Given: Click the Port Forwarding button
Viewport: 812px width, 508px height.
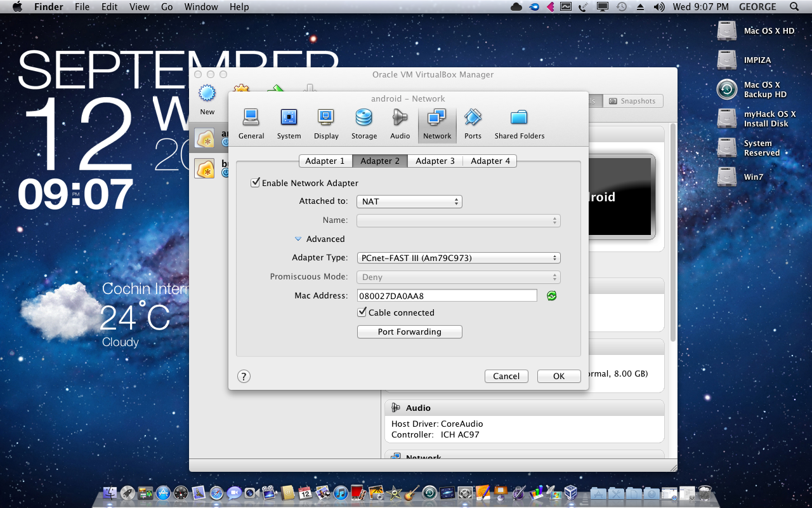Looking at the screenshot, I should (410, 332).
